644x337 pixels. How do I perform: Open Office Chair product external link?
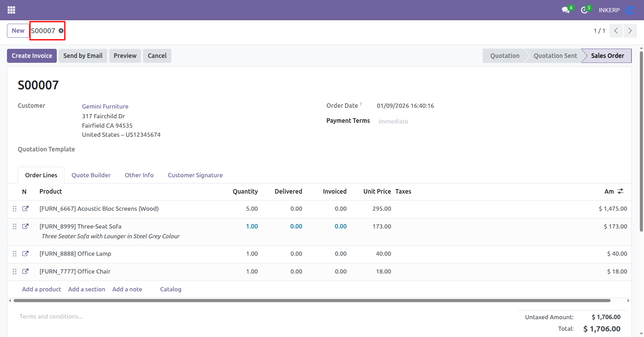click(25, 271)
